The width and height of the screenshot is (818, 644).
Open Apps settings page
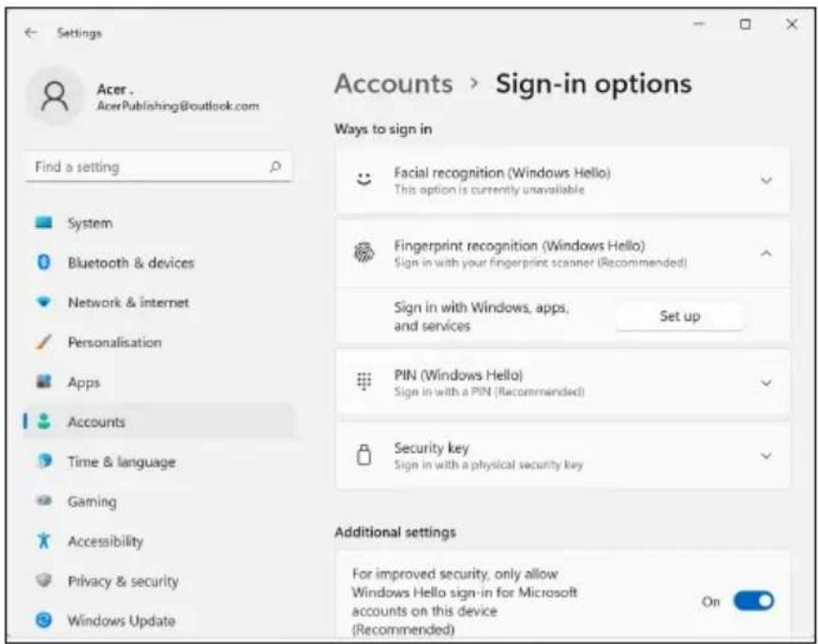pos(158,382)
